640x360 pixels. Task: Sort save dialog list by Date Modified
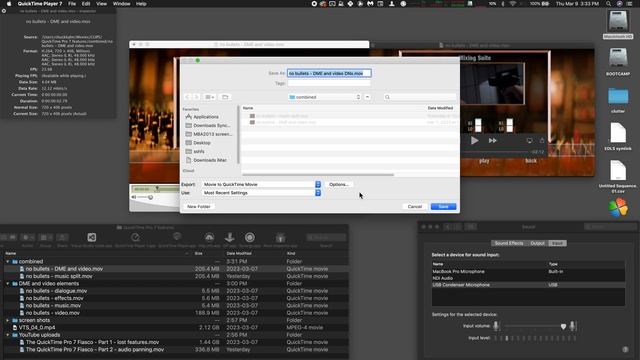tap(440, 108)
